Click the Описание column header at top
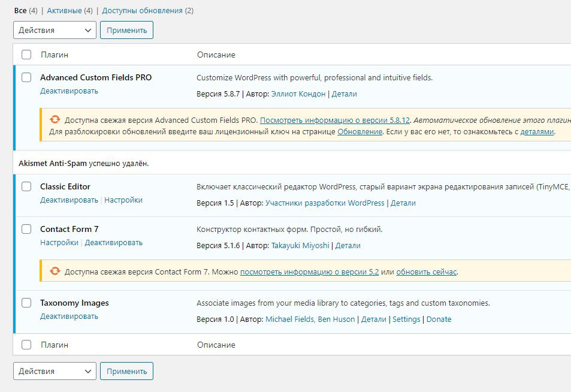 click(216, 55)
